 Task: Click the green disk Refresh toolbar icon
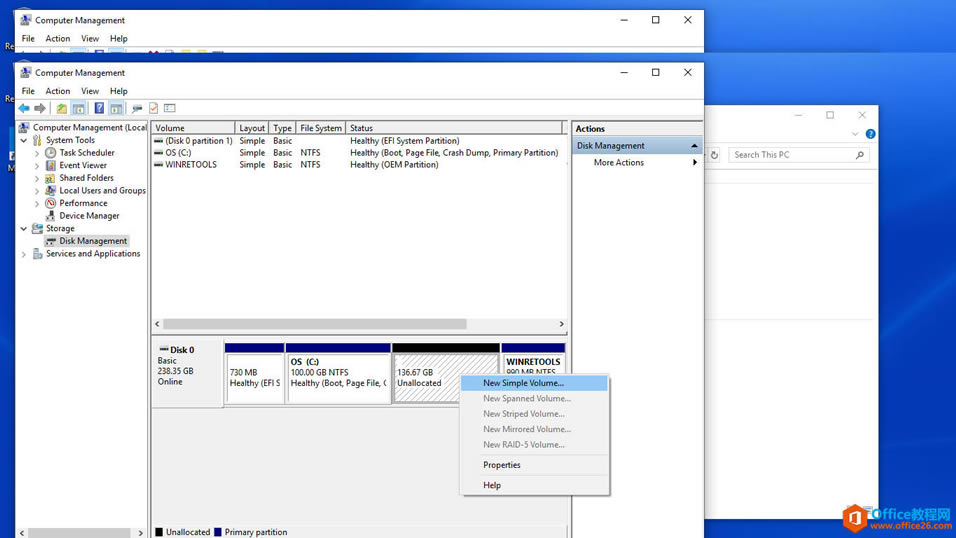137,108
